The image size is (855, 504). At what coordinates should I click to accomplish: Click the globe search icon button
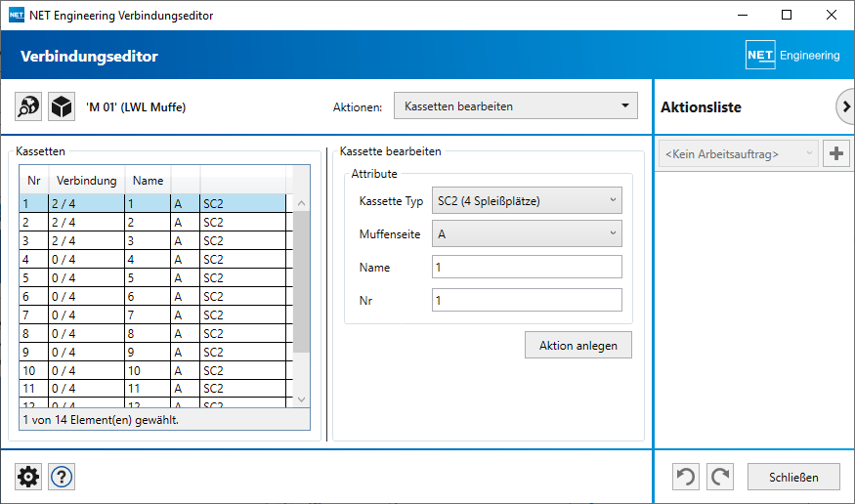28,106
